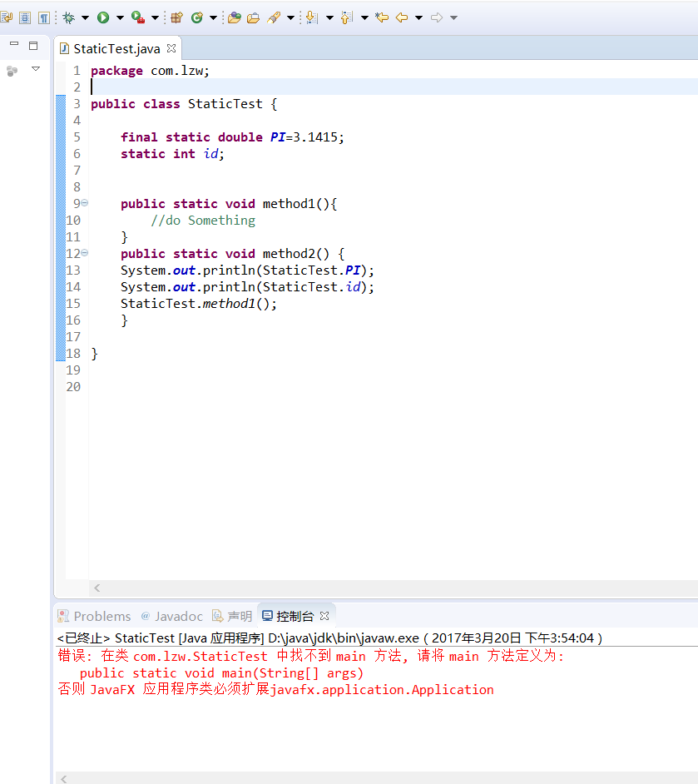Open the external tools dropdown arrow
This screenshot has height=784, width=698.
coord(155,17)
